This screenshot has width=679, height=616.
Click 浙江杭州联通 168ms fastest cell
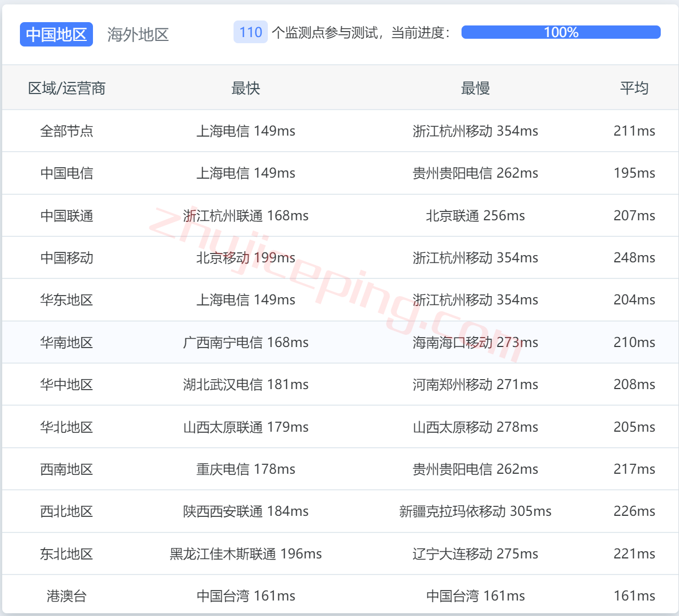(x=246, y=216)
